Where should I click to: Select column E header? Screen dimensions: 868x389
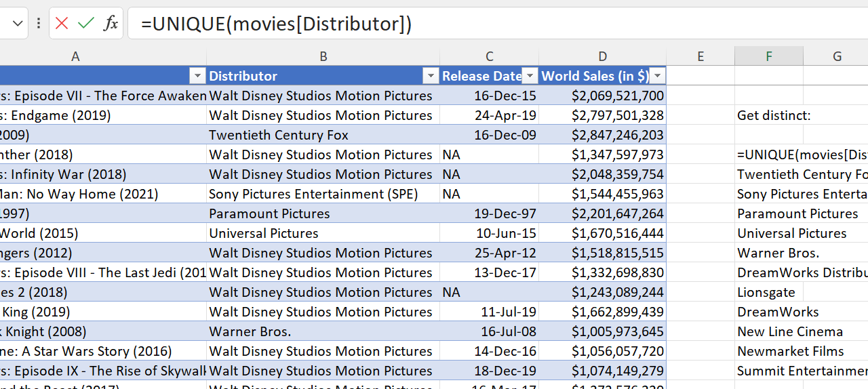pyautogui.click(x=700, y=57)
